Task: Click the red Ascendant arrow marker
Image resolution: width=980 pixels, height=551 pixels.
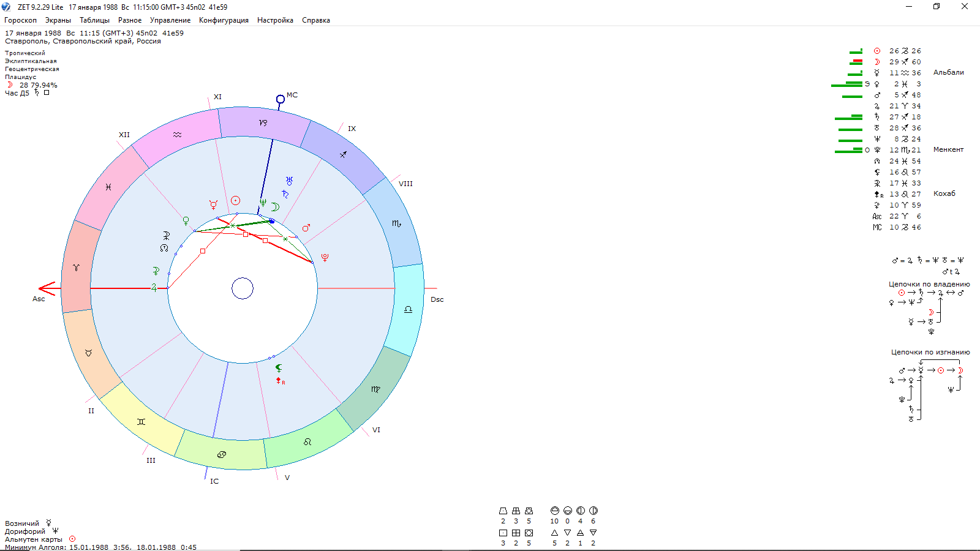Action: (x=47, y=288)
